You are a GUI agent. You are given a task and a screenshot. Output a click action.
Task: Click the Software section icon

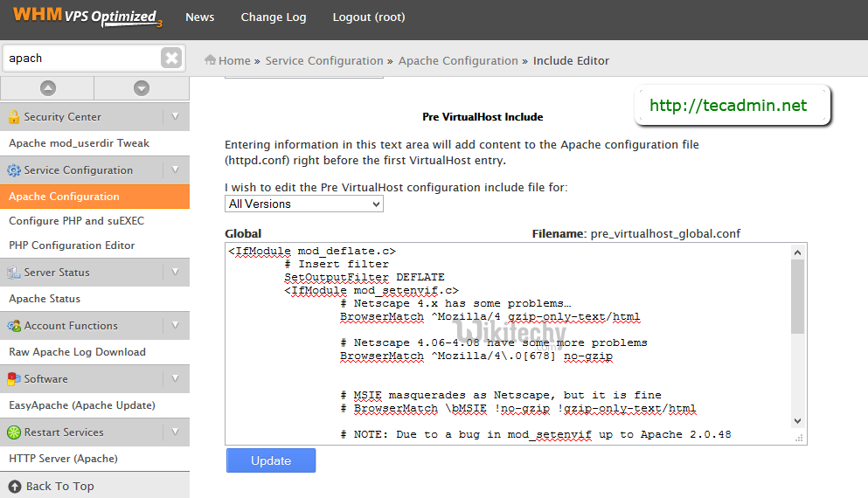13,379
